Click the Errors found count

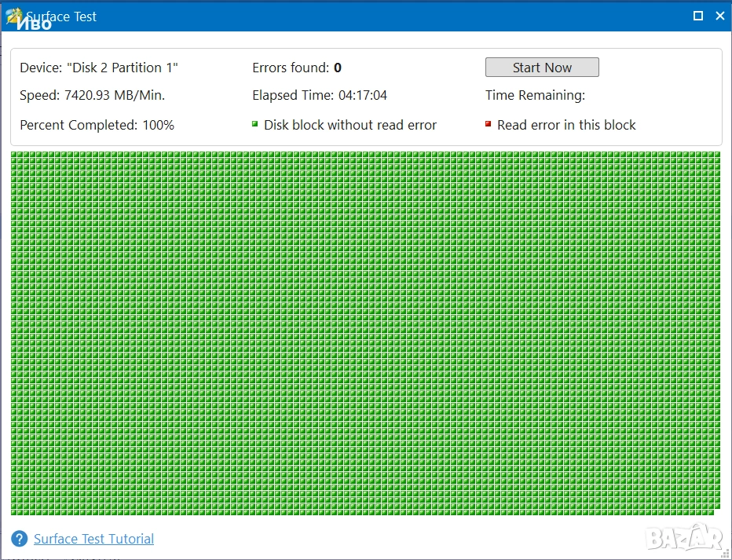click(x=337, y=68)
